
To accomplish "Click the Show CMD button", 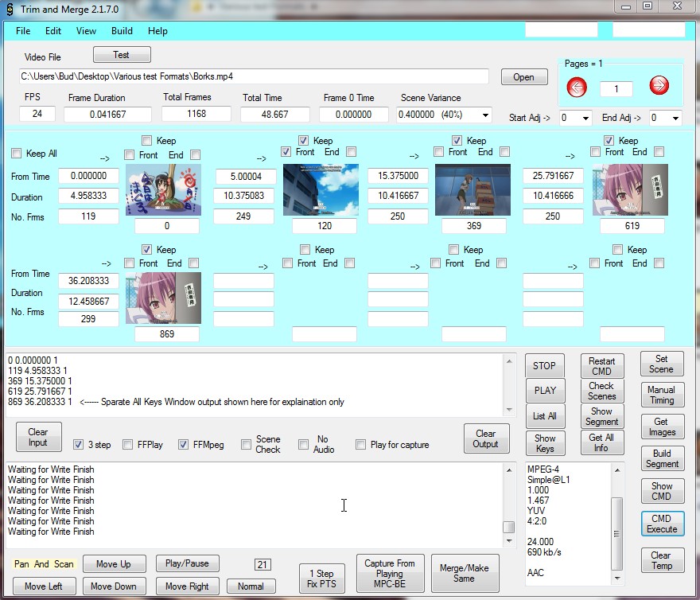I will point(662,491).
